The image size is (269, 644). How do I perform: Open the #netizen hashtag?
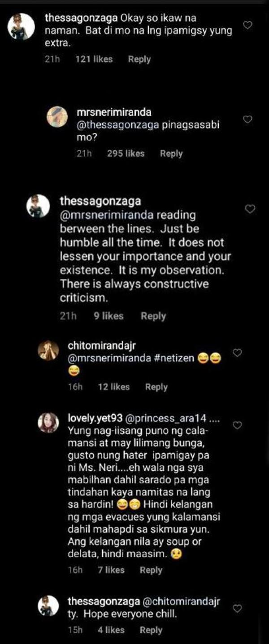coord(178,360)
